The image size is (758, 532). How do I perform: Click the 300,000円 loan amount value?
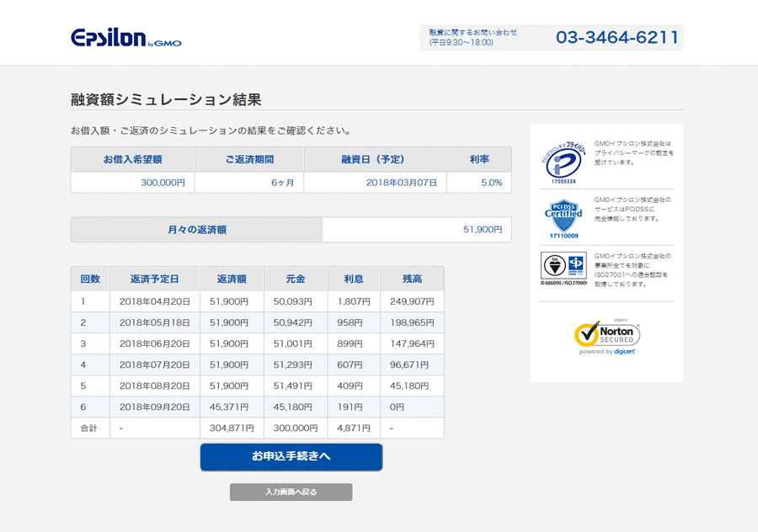(x=163, y=183)
